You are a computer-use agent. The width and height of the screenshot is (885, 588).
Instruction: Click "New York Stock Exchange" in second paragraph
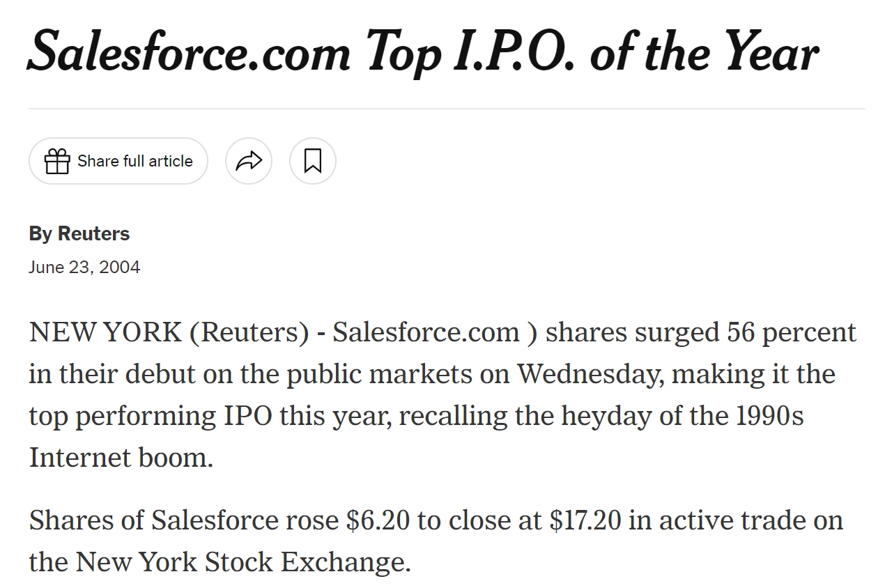tap(240, 562)
